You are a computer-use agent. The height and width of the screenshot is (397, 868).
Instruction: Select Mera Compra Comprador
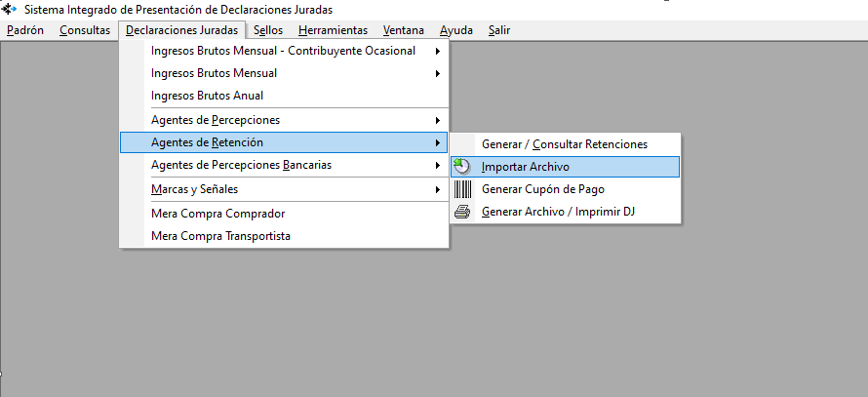tap(218, 213)
